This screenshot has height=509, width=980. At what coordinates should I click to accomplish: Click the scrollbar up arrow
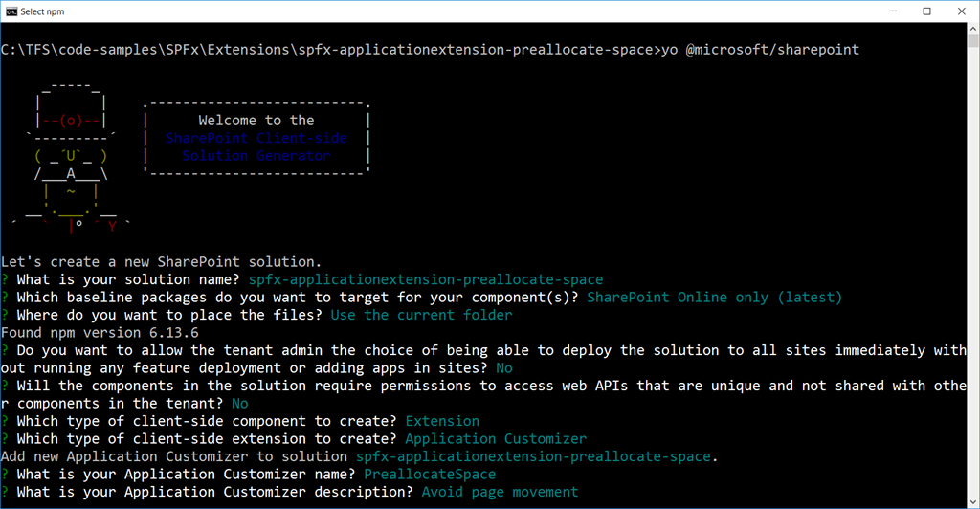click(973, 29)
